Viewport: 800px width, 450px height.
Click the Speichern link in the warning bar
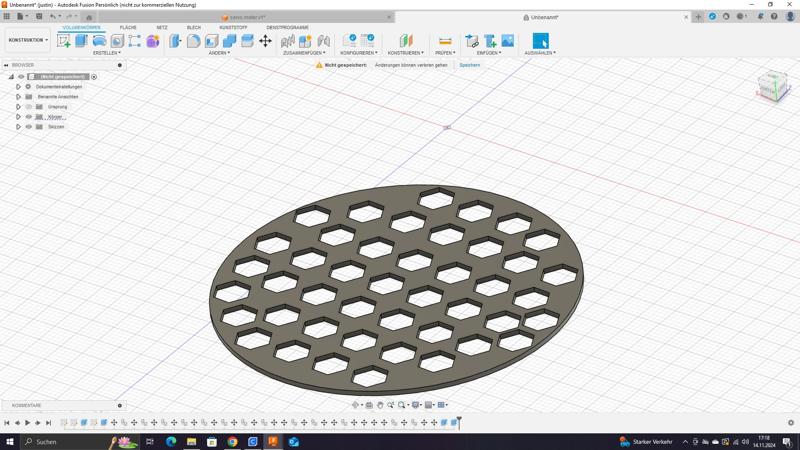point(469,65)
